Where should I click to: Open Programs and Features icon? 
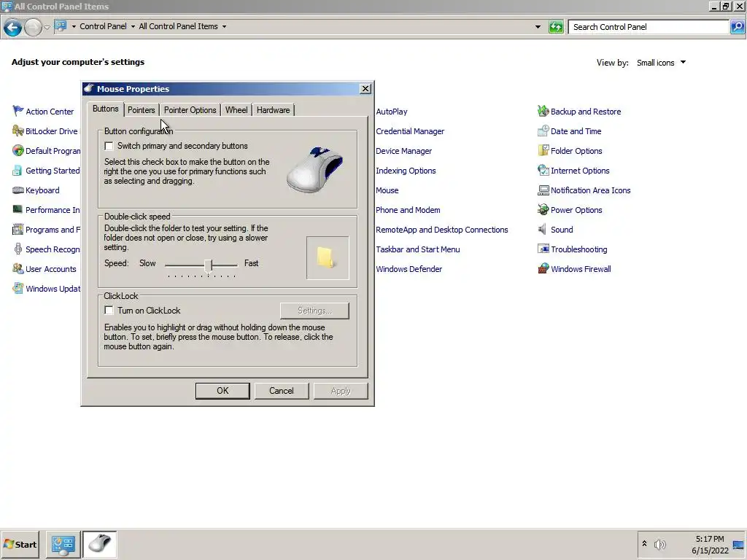click(x=18, y=230)
